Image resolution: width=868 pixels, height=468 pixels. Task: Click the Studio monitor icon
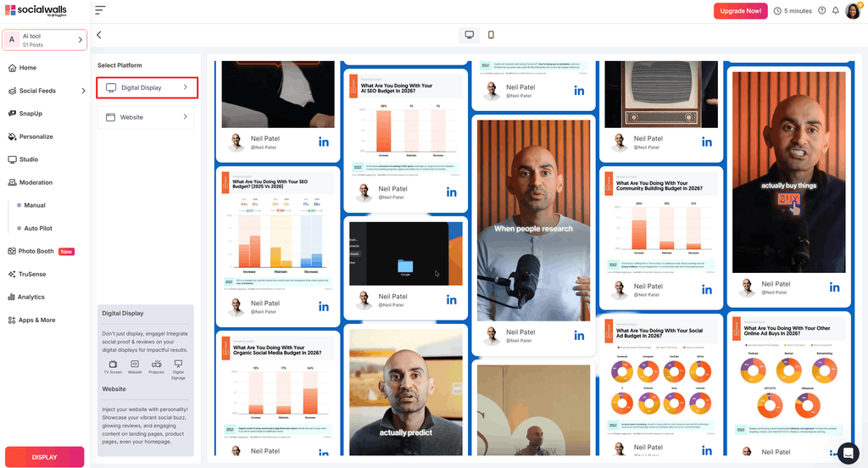(x=12, y=159)
